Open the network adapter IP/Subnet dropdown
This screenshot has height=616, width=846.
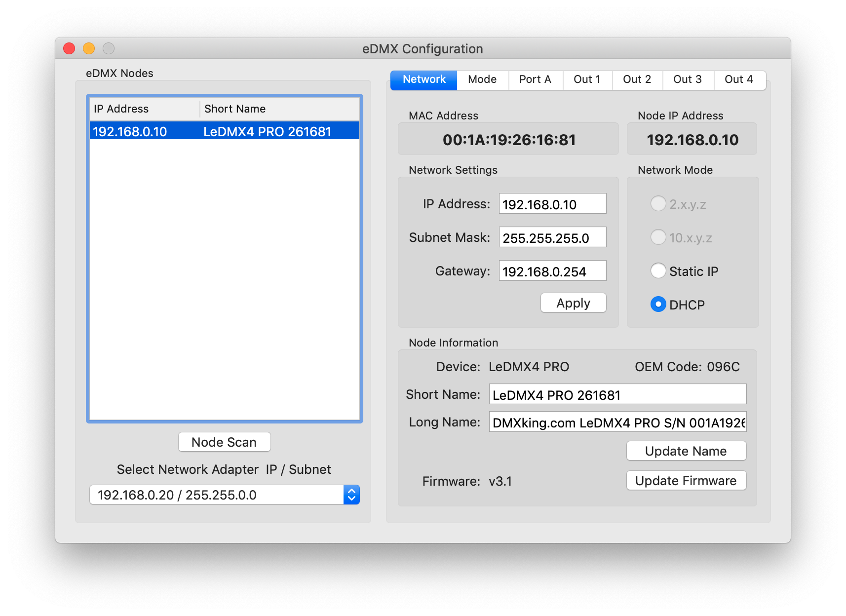225,495
